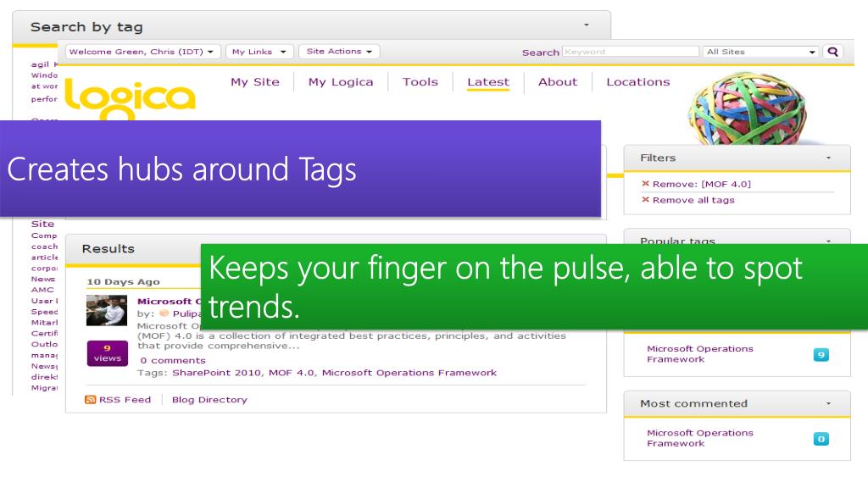
Task: Open the author photo thumbnail
Action: [x=107, y=310]
